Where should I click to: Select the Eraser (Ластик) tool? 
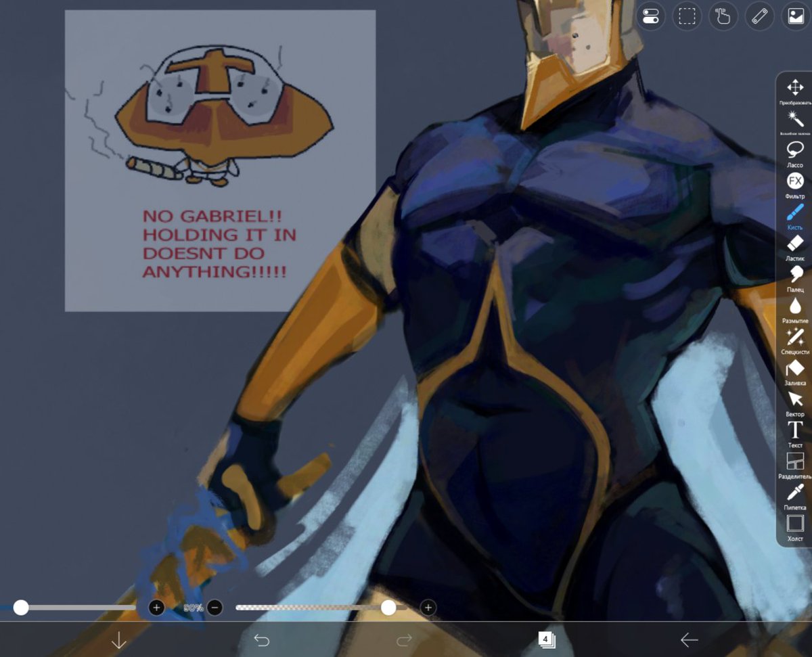(795, 248)
